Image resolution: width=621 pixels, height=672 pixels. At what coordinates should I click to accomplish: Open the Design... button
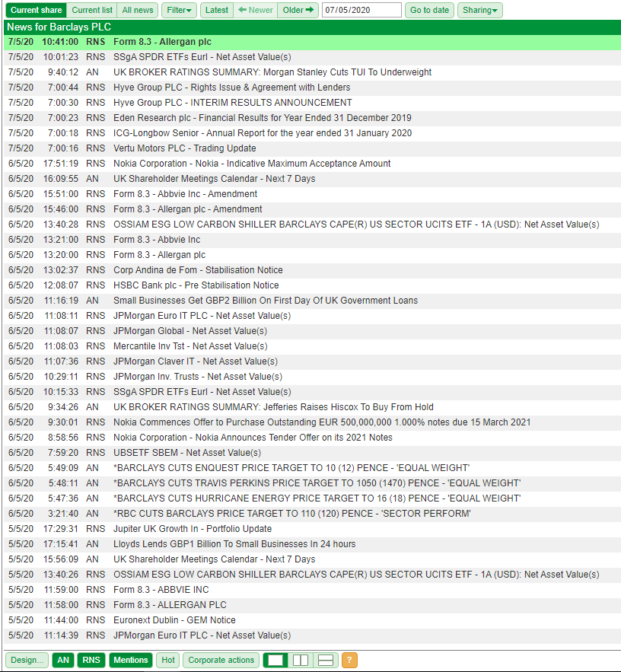(x=27, y=660)
